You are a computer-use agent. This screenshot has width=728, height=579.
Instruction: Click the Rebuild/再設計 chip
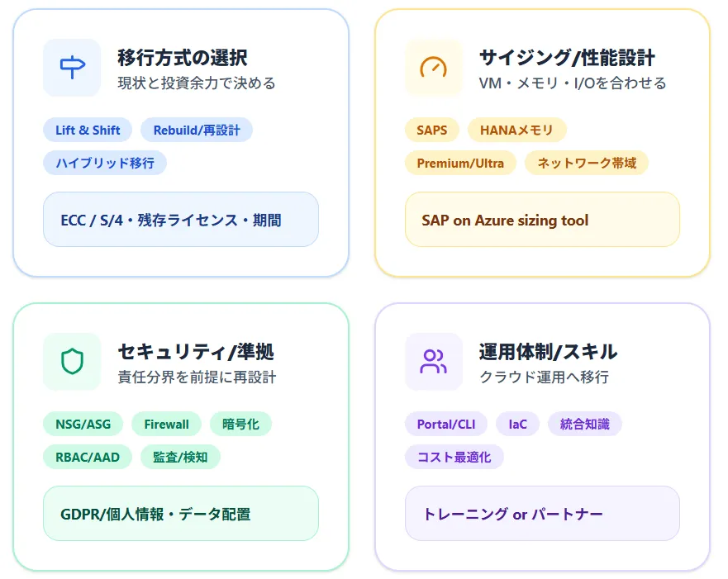click(x=197, y=130)
